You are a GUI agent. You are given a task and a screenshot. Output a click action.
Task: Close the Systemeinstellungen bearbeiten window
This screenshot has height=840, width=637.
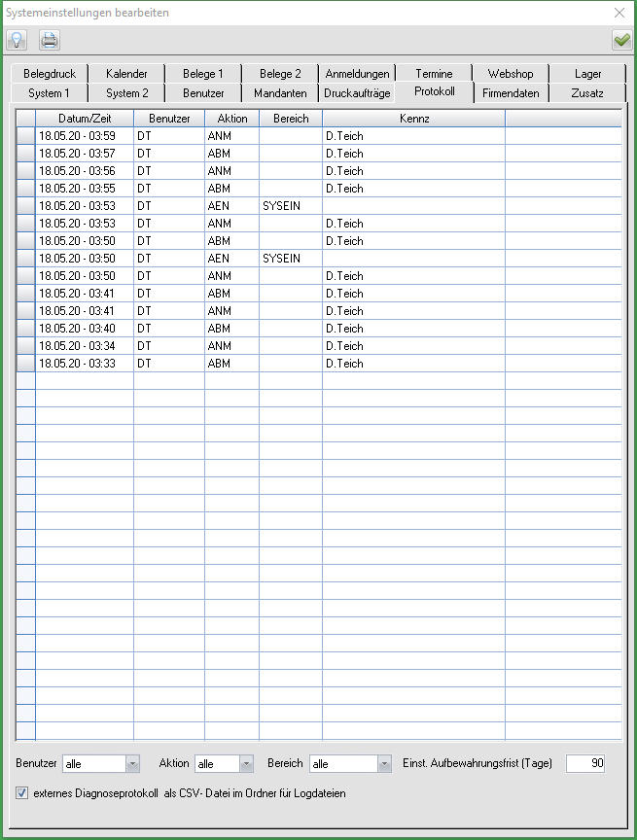pyautogui.click(x=619, y=13)
